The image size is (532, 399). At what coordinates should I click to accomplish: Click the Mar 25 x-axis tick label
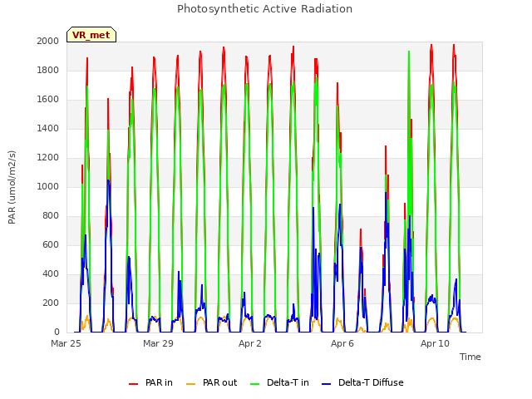66,343
